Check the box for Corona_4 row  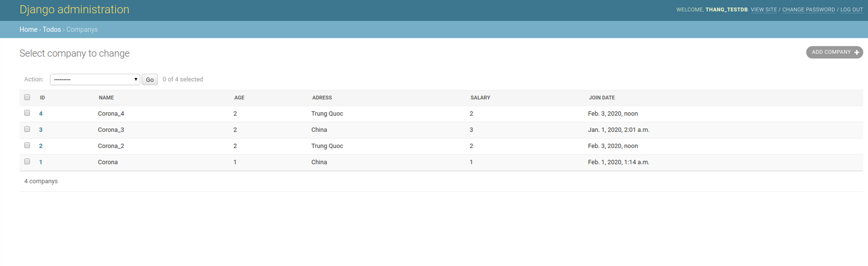pyautogui.click(x=27, y=113)
